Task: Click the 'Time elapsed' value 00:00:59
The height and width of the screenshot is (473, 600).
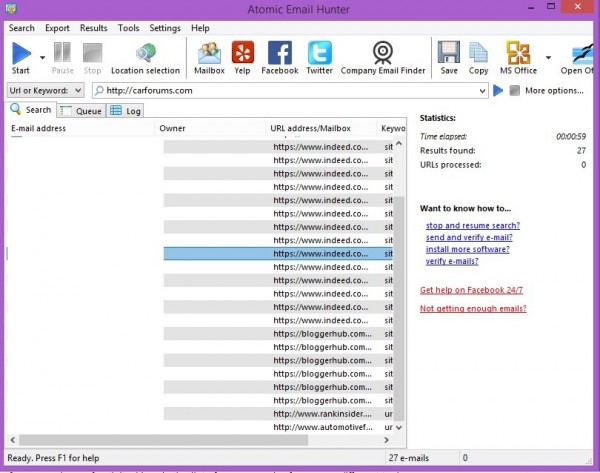Action: [571, 136]
